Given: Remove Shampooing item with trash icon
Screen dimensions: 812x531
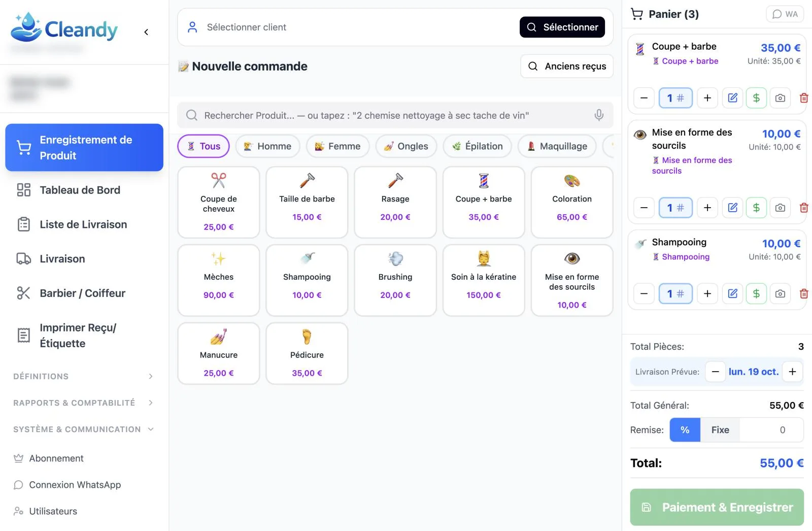Looking at the screenshot, I should [x=804, y=293].
